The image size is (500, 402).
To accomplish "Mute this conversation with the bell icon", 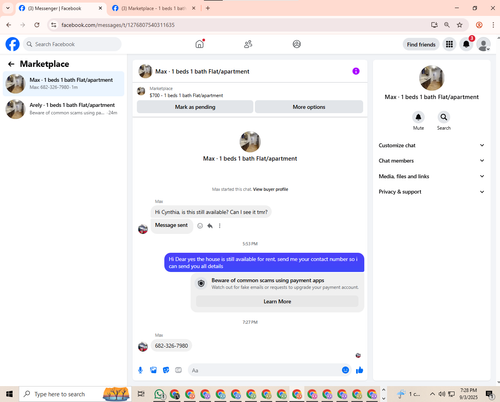I will tap(418, 117).
